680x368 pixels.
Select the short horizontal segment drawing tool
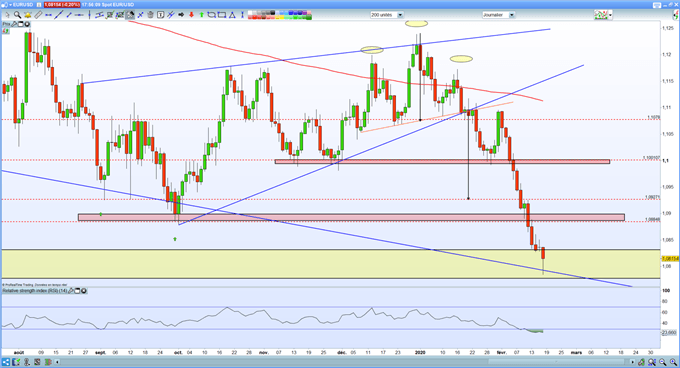pyautogui.click(x=48, y=15)
